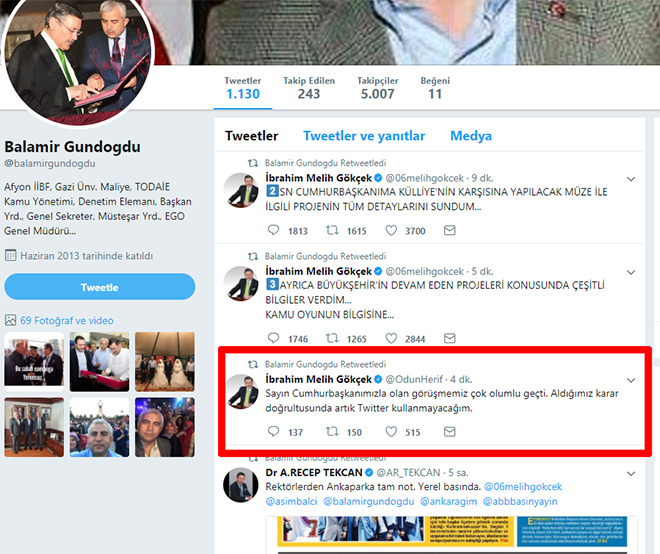660x554 pixels.
Task: Select the Tweetler timeline tab
Action: coord(251,136)
